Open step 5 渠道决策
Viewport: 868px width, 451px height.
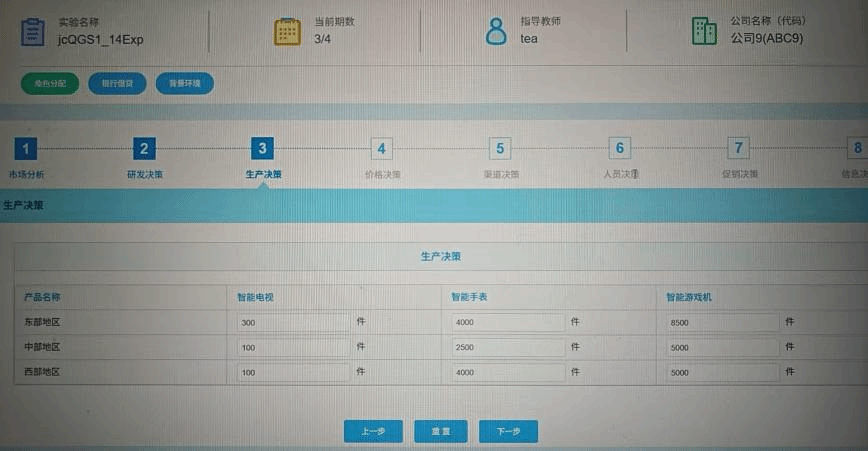coord(500,150)
